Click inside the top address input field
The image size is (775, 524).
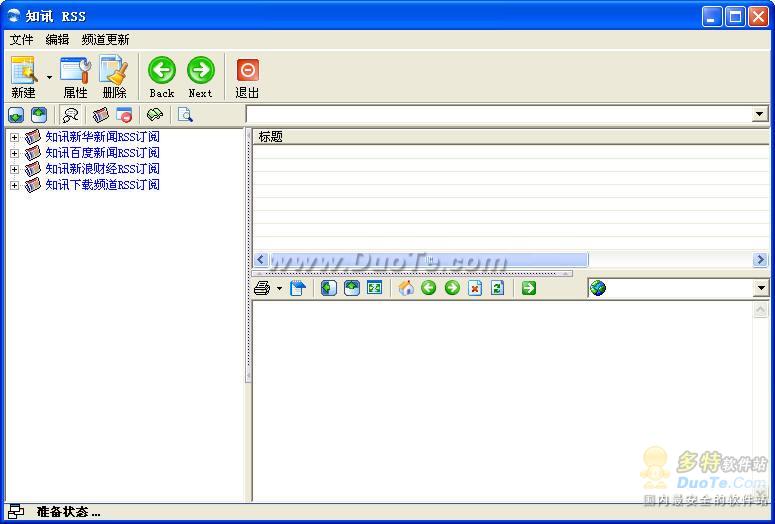click(499, 115)
